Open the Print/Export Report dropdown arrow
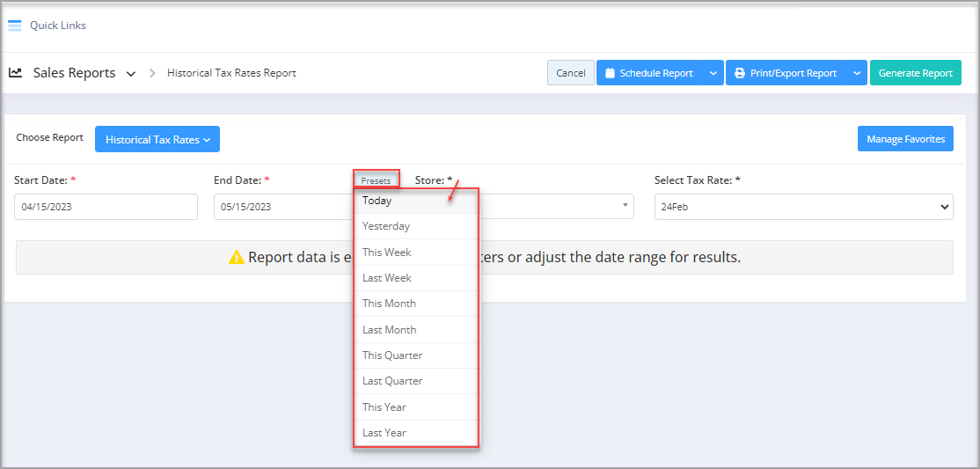 (857, 73)
